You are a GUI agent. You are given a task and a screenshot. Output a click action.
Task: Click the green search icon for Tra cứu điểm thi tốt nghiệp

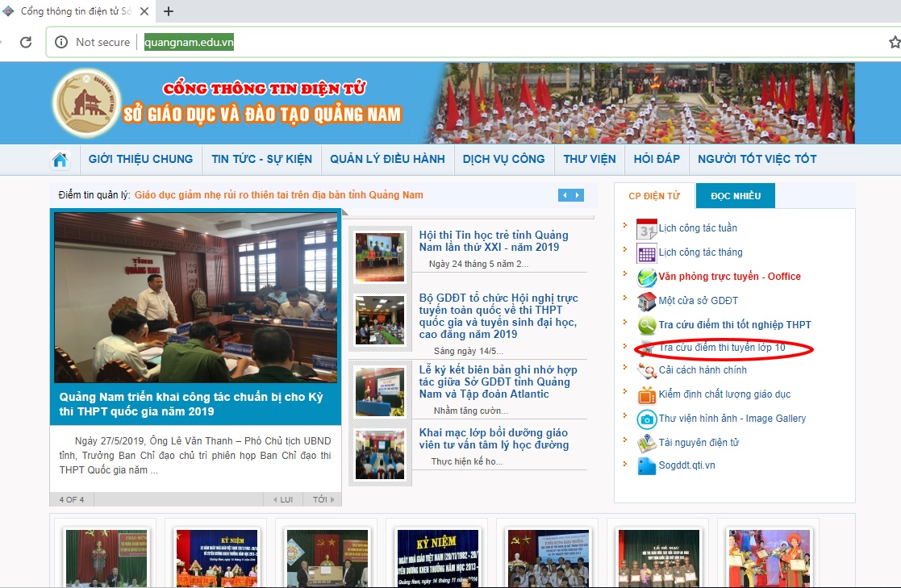pyautogui.click(x=647, y=326)
